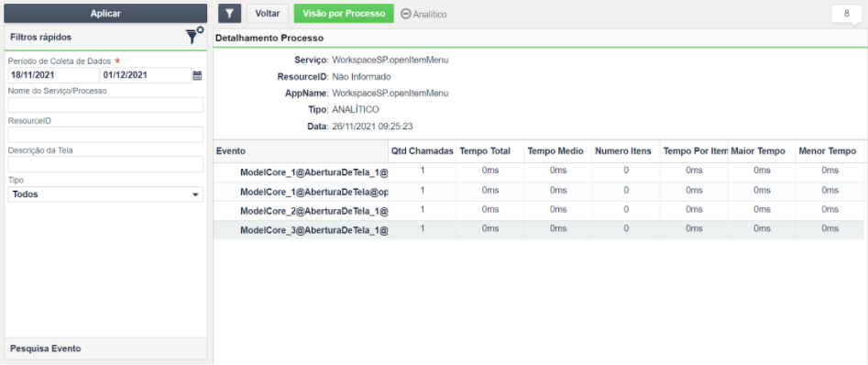This screenshot has width=868, height=365.
Task: Click the counter badge showing 8
Action: coord(846,14)
